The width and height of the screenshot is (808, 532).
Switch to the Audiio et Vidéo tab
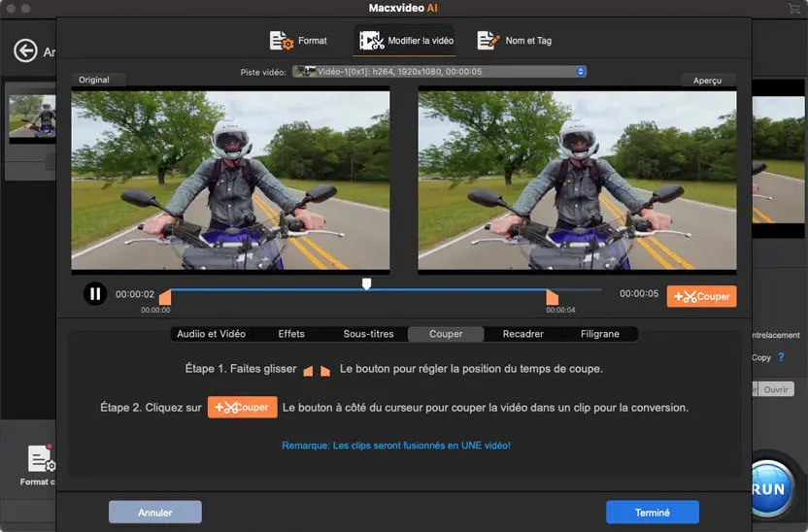(x=211, y=334)
